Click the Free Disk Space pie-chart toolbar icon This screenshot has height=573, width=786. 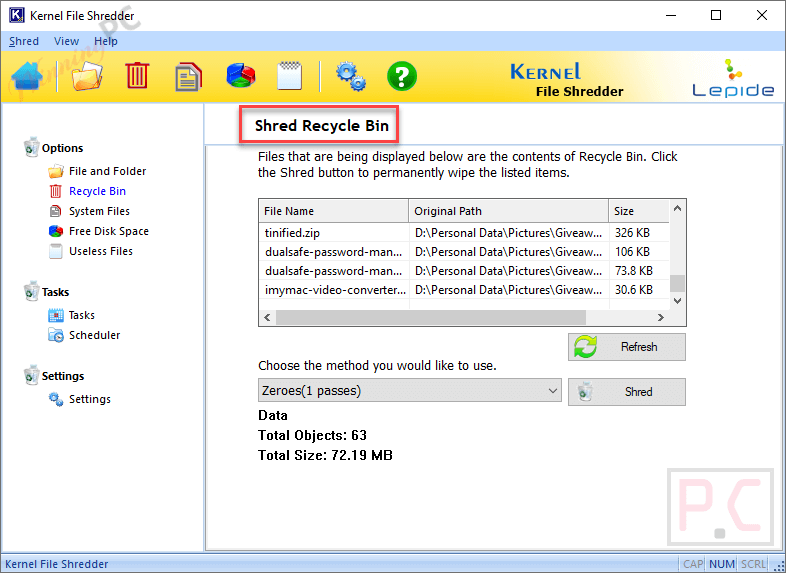click(240, 76)
